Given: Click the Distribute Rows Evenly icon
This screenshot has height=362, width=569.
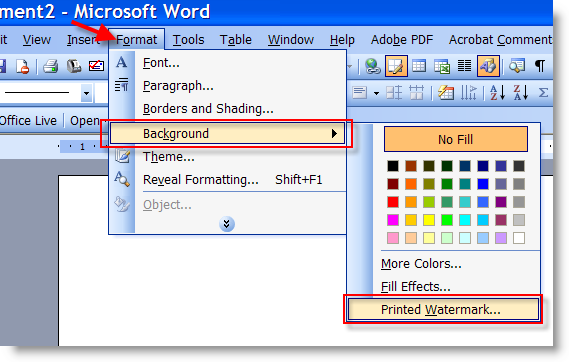Looking at the screenshot, I should (x=394, y=93).
